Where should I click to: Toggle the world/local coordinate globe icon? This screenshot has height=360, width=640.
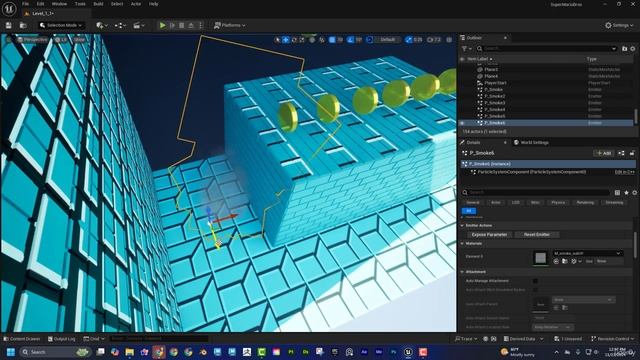tap(312, 40)
